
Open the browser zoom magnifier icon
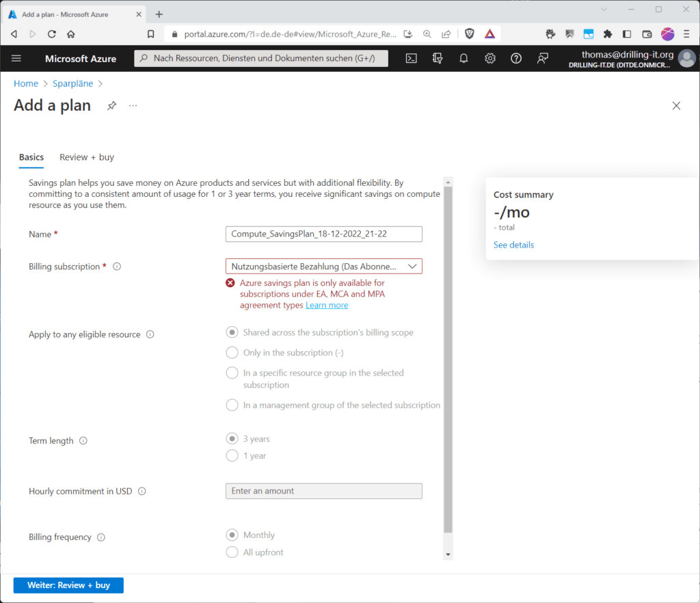(427, 34)
